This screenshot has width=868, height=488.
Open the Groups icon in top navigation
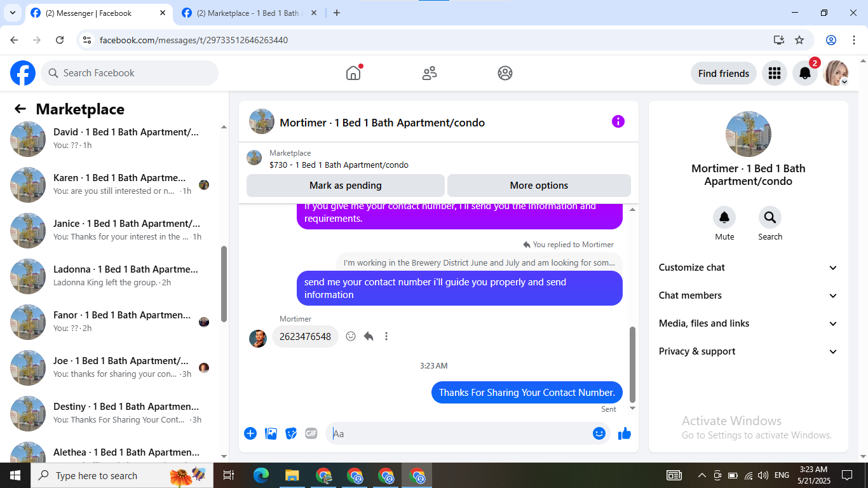point(505,73)
